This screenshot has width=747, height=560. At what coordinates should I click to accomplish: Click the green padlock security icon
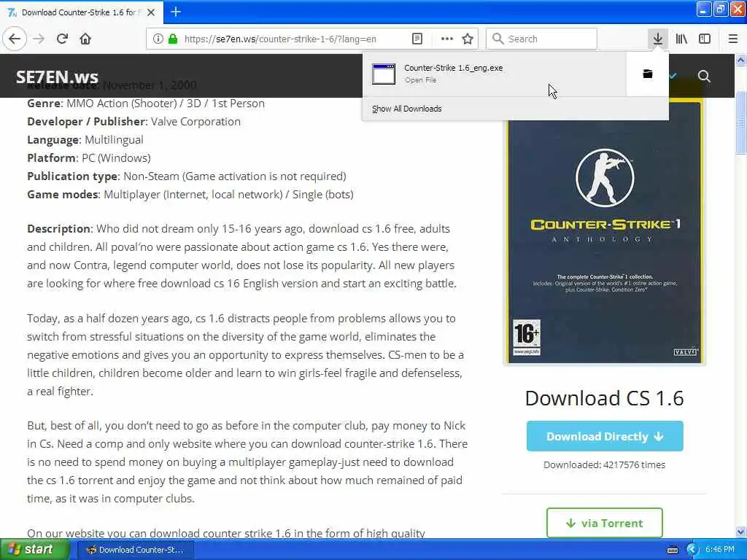(173, 39)
